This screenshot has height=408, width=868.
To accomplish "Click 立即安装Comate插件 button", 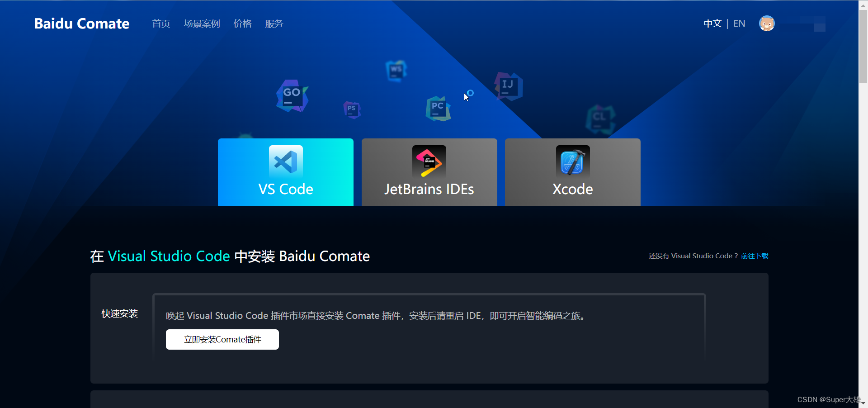I will 222,339.
